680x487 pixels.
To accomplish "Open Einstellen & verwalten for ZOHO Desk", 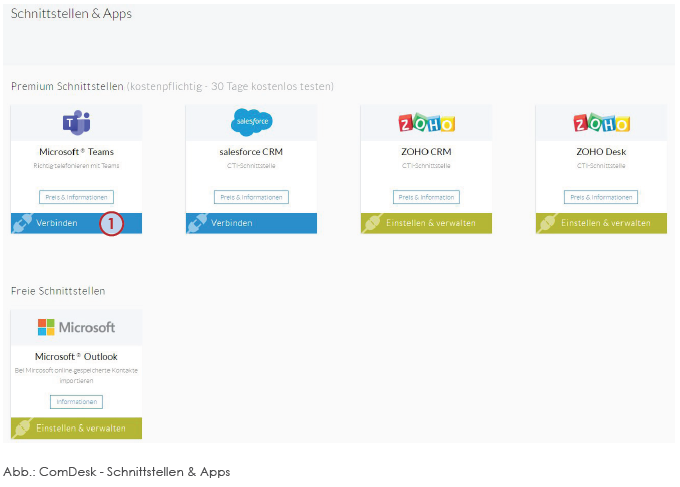I will tap(601, 223).
